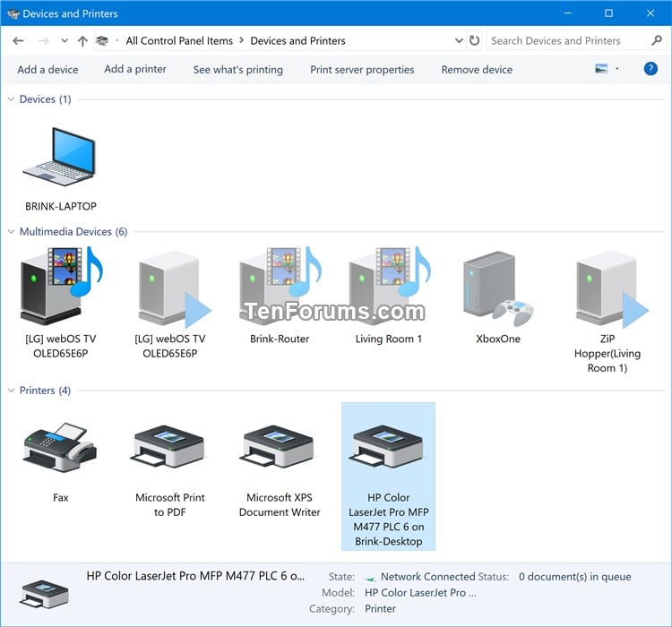Image resolution: width=672 pixels, height=627 pixels.
Task: Select the Brink-Router media device icon
Action: click(280, 285)
